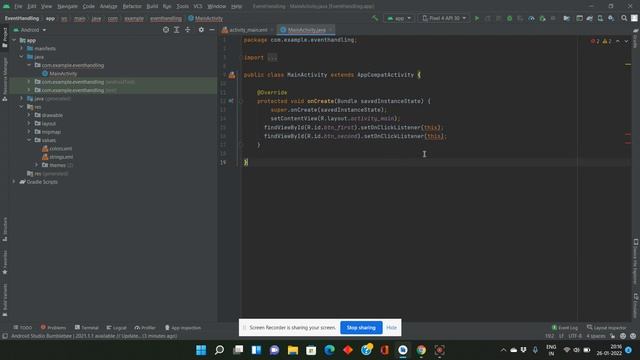Click the Expand All icon in Project panel
Viewport: 640px width, 360px height.
177,30
